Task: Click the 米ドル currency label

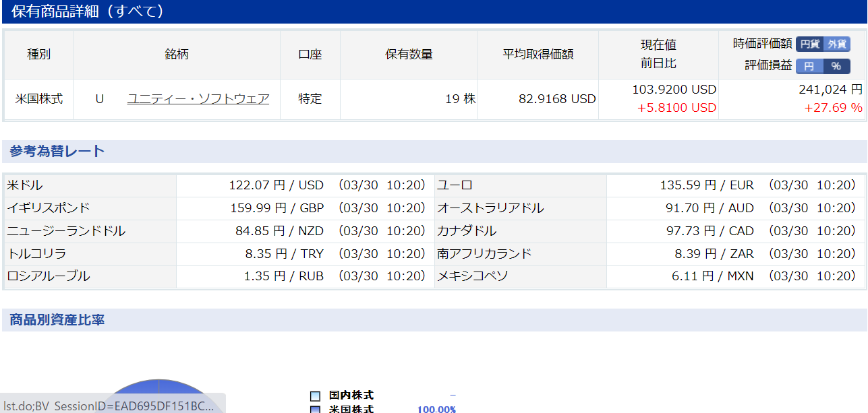Action: 25,185
